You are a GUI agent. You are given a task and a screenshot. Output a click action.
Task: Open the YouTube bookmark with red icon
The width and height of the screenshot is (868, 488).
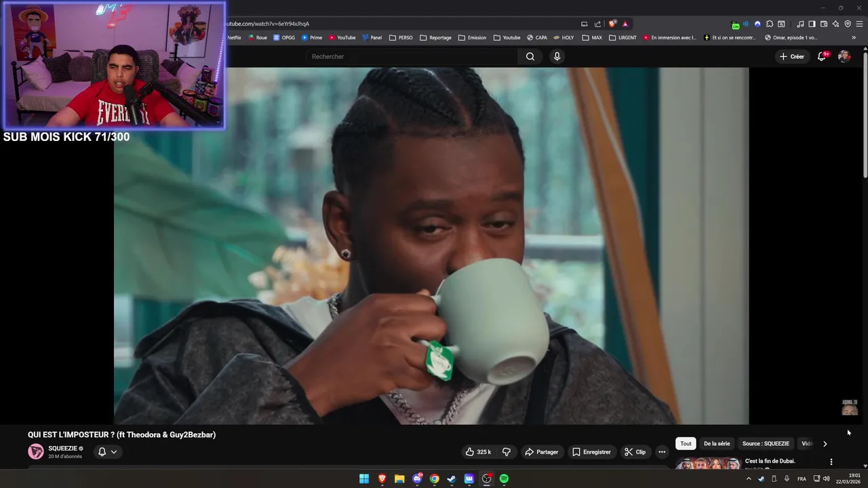pos(342,38)
